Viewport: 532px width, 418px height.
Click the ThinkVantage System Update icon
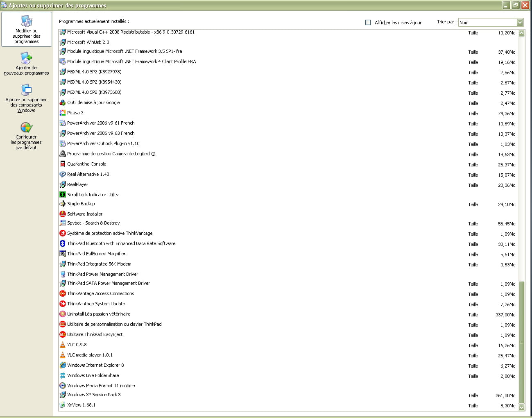tap(63, 304)
